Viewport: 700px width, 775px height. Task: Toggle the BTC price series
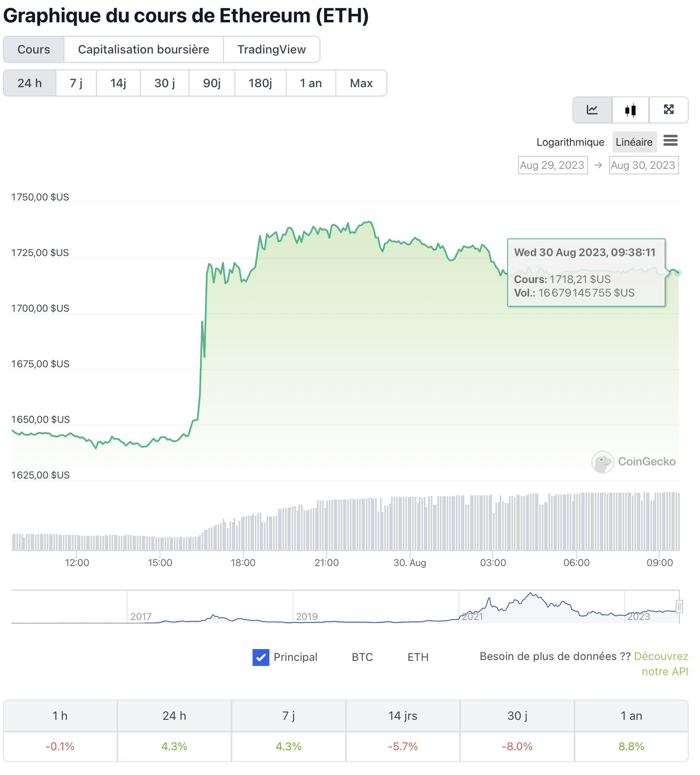click(362, 657)
